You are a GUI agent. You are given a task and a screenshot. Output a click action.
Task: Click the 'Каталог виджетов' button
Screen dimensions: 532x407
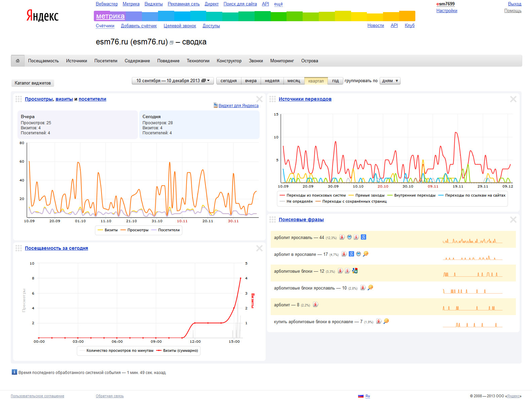[x=33, y=83]
